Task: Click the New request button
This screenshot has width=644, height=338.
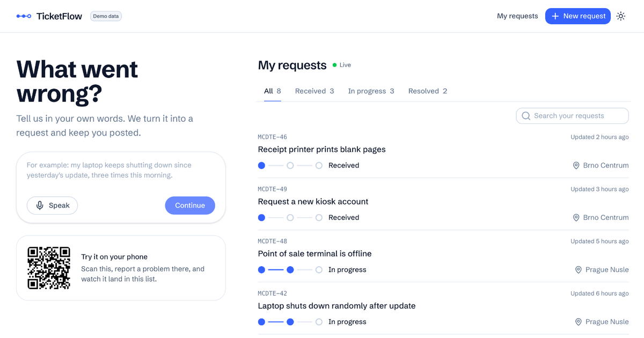Action: pyautogui.click(x=578, y=16)
